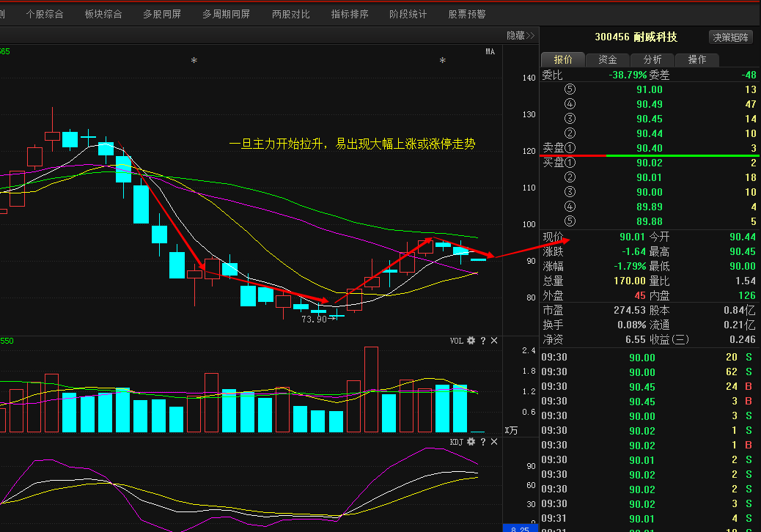This screenshot has width=761, height=532.
Task: Select the MA indicator label on chart
Action: point(490,51)
